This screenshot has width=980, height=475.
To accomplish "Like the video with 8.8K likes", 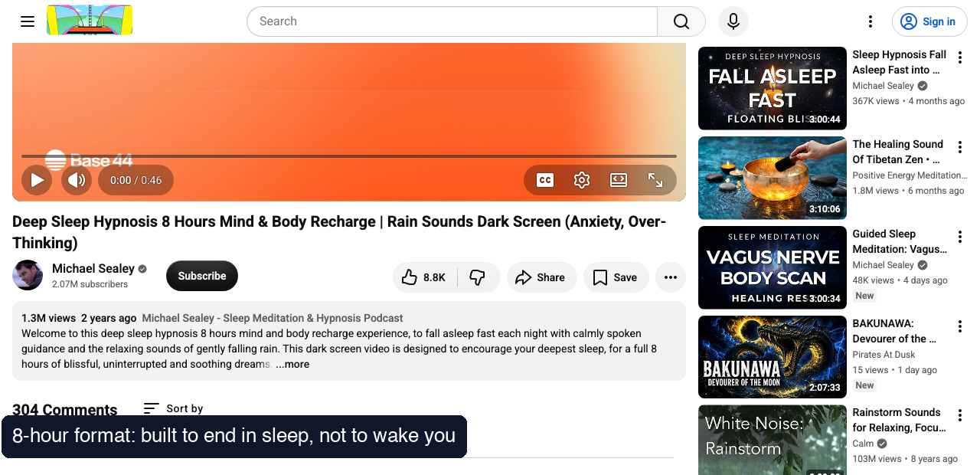I will (x=425, y=277).
